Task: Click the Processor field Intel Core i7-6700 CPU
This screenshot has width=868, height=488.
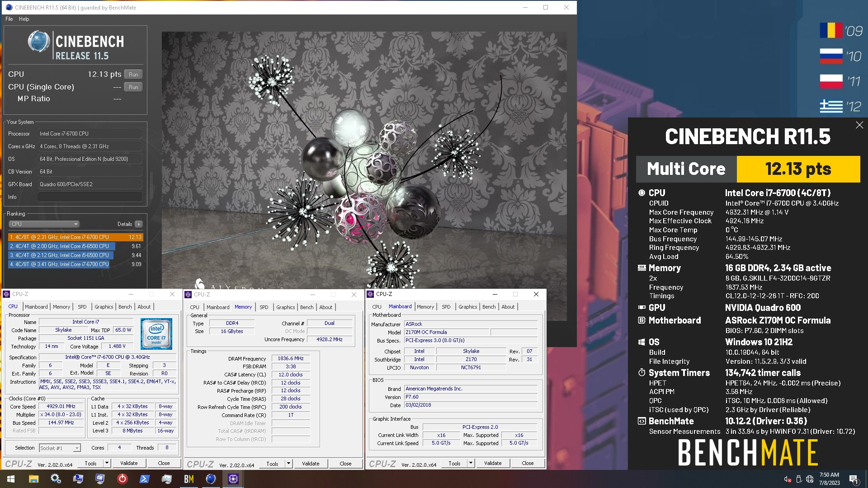Action: coord(90,134)
